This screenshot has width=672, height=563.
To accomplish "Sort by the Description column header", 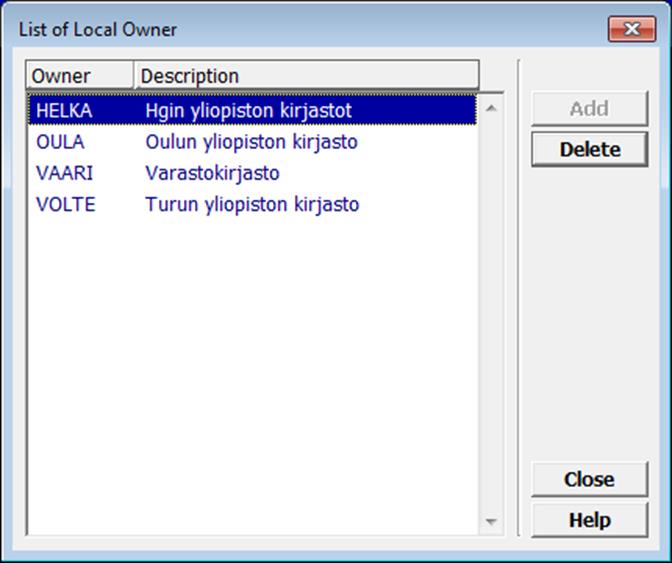I will 306,76.
